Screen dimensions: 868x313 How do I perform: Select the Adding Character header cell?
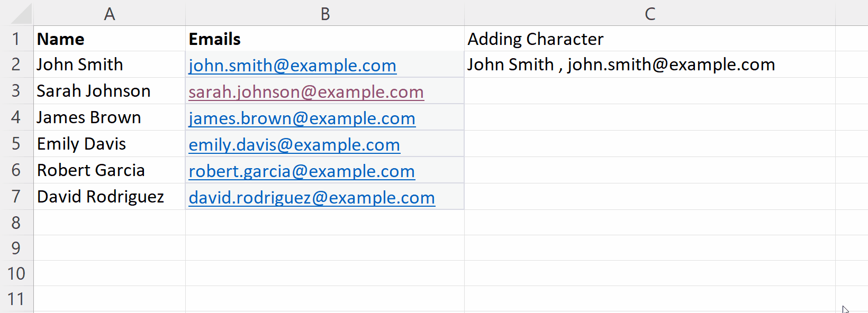(650, 39)
